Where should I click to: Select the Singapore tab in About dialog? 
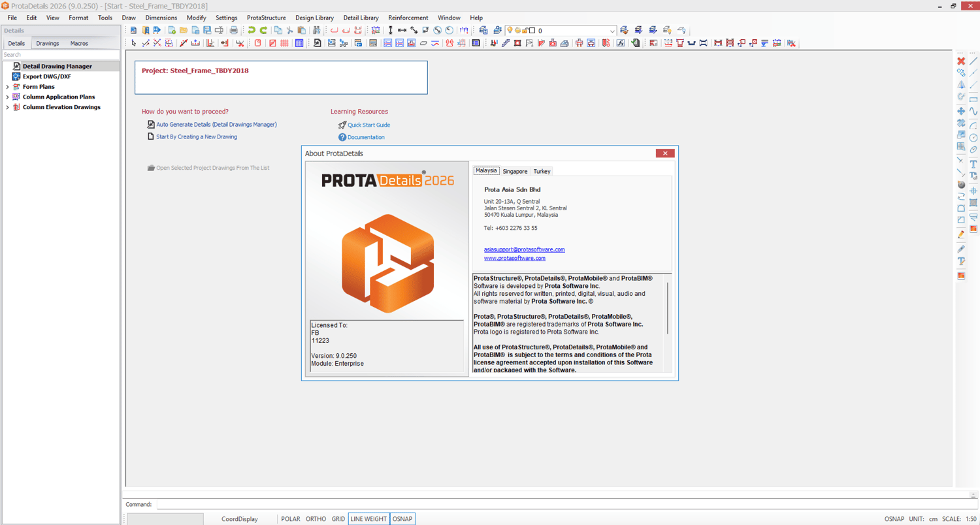pyautogui.click(x=515, y=171)
